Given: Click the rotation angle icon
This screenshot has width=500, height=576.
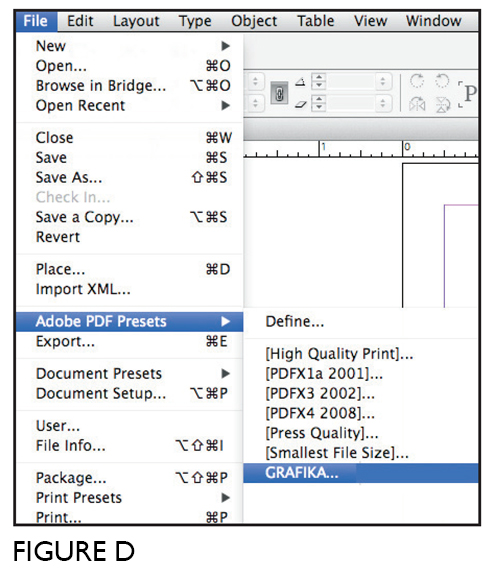Looking at the screenshot, I should click(x=301, y=82).
